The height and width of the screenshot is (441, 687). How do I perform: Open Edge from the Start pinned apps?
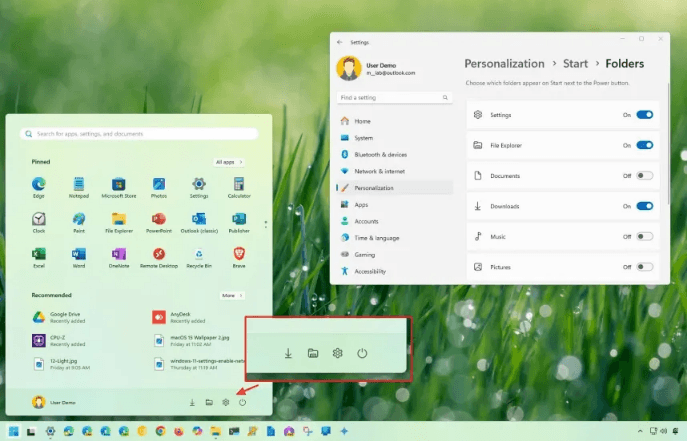tap(39, 187)
